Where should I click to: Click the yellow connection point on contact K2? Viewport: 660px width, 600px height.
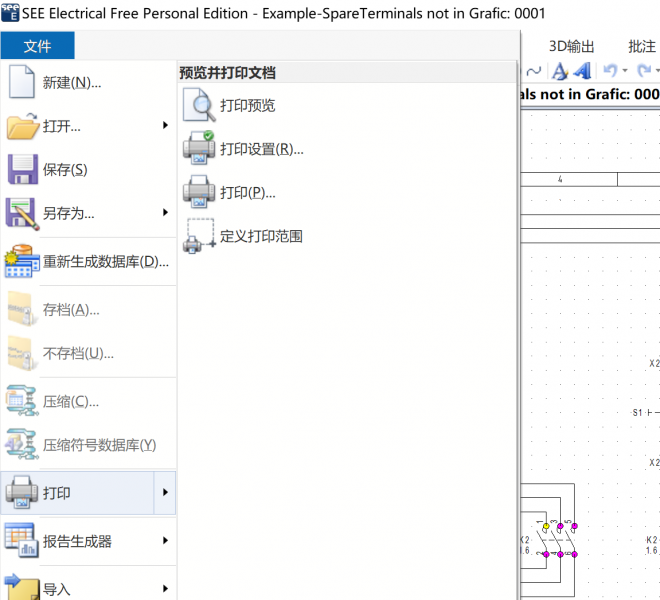click(x=546, y=526)
